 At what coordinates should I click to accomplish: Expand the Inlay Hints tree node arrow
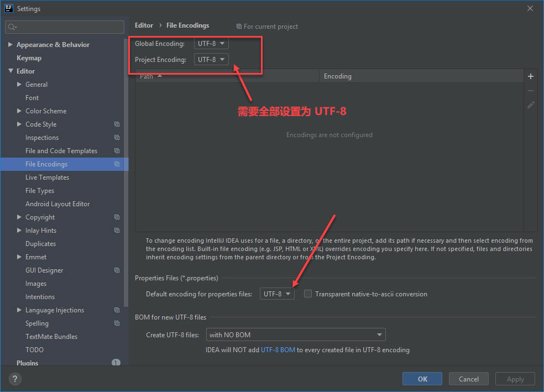19,230
